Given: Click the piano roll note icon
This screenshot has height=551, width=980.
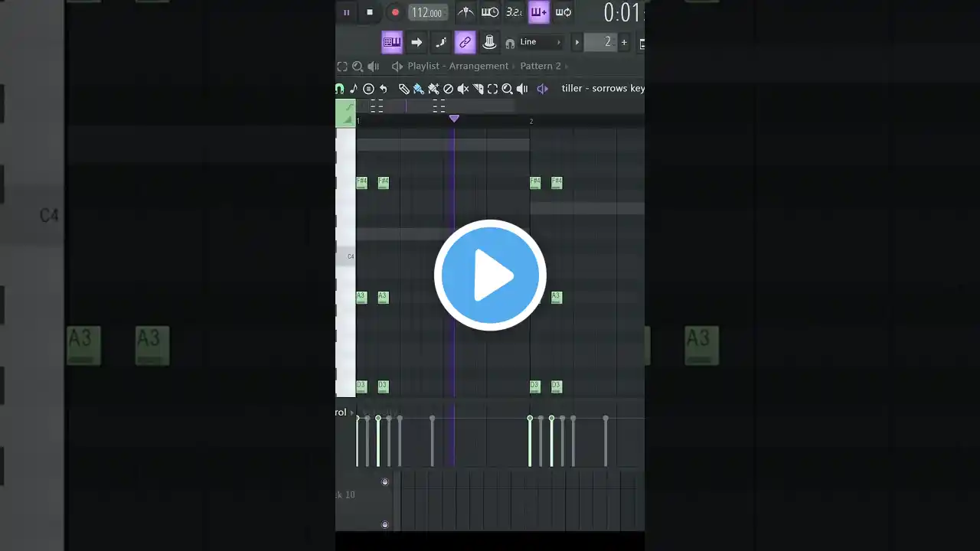Looking at the screenshot, I should (354, 89).
